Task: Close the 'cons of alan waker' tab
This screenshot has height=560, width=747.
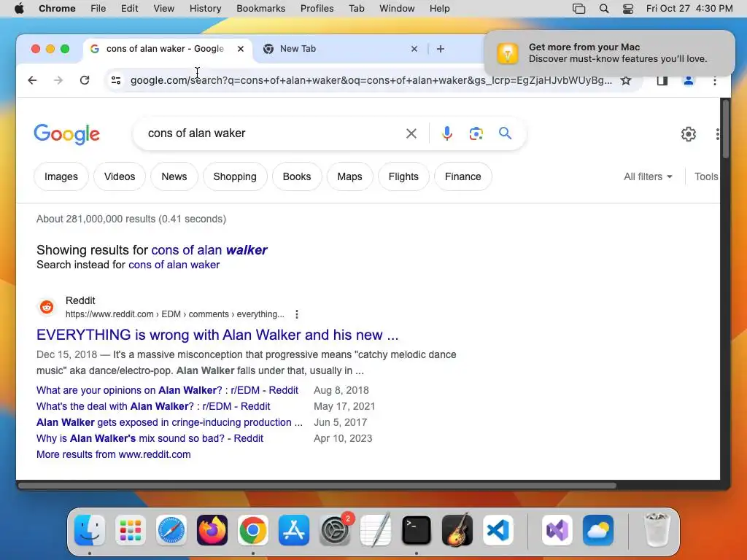Action: click(x=241, y=49)
